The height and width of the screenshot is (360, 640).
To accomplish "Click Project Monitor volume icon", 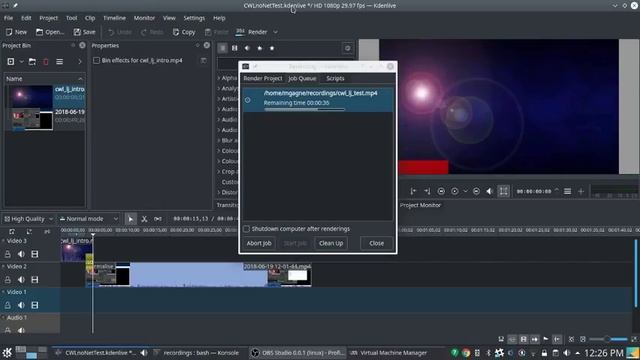I will [x=489, y=191].
